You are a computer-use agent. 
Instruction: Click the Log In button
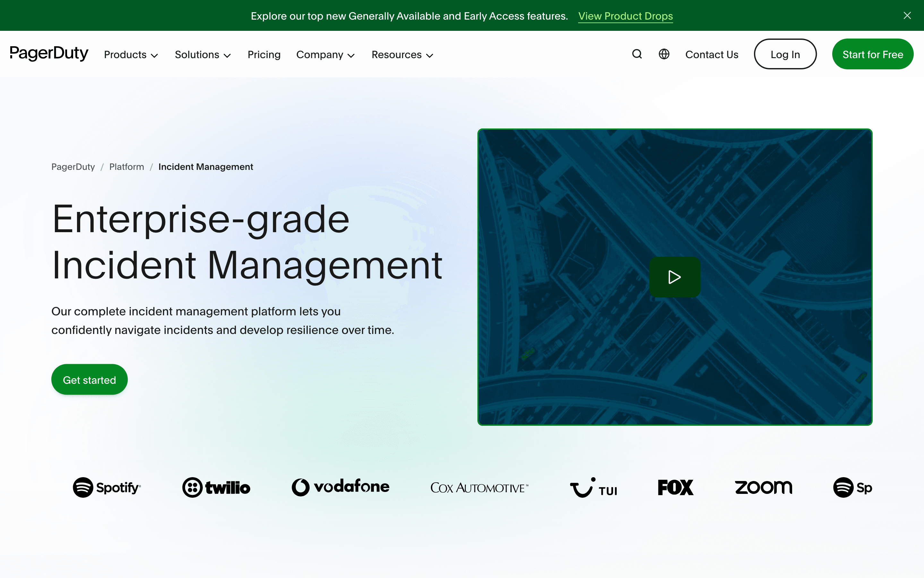pos(785,54)
